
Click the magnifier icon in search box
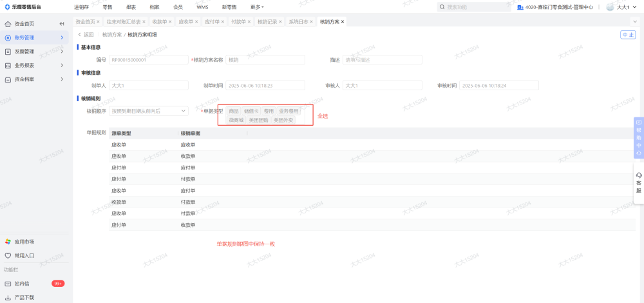[442, 7]
